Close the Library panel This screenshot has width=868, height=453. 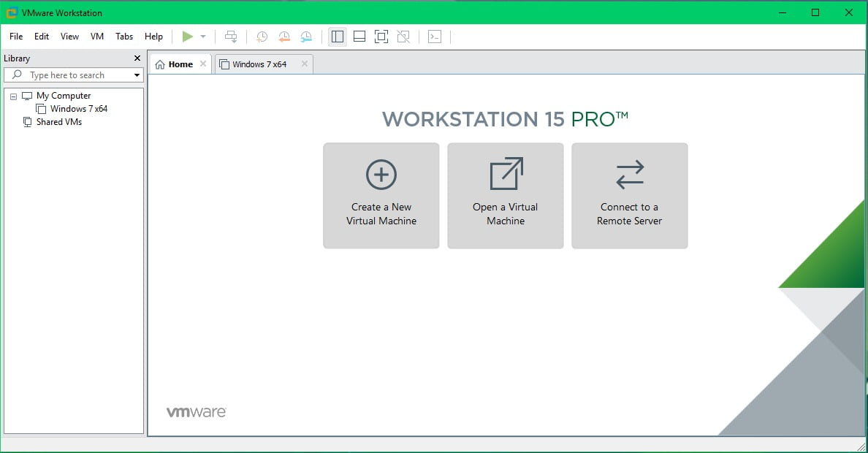coord(137,58)
